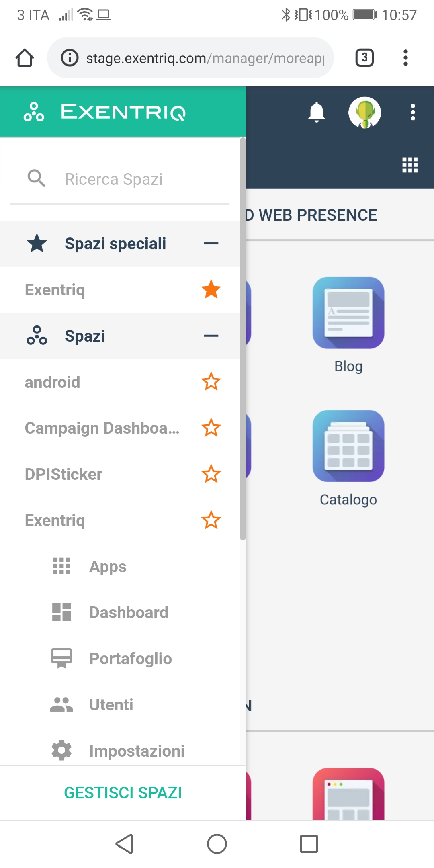
Task: Collapse the Spazi speciali section
Action: [211, 244]
